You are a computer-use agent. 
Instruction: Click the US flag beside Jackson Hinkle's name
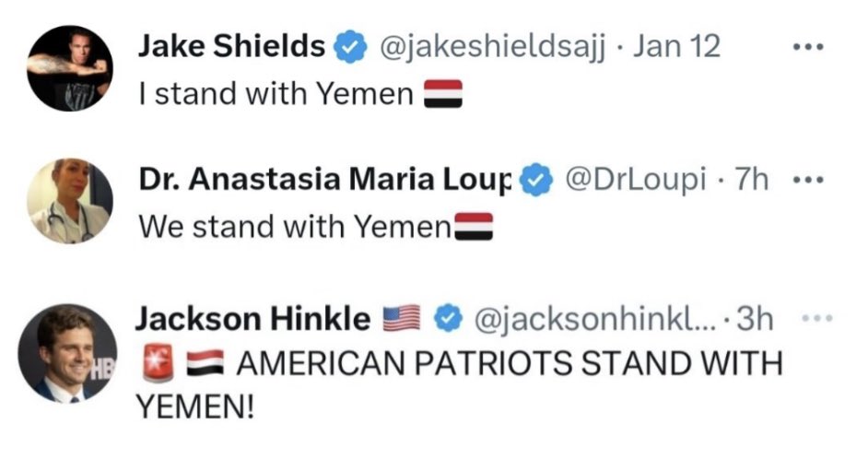[404, 319]
